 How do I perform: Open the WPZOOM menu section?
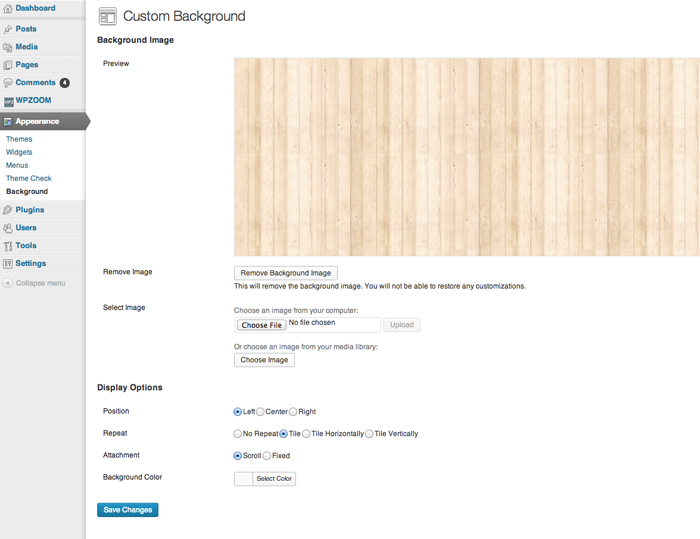point(33,101)
